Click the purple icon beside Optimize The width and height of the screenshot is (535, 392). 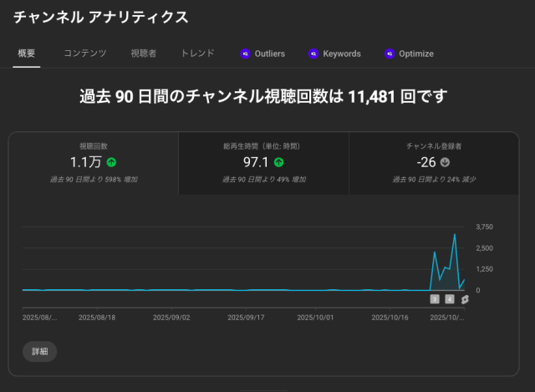click(389, 53)
